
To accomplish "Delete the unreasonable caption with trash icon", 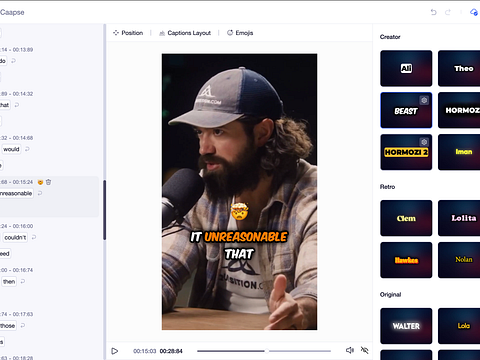I will 49,182.
